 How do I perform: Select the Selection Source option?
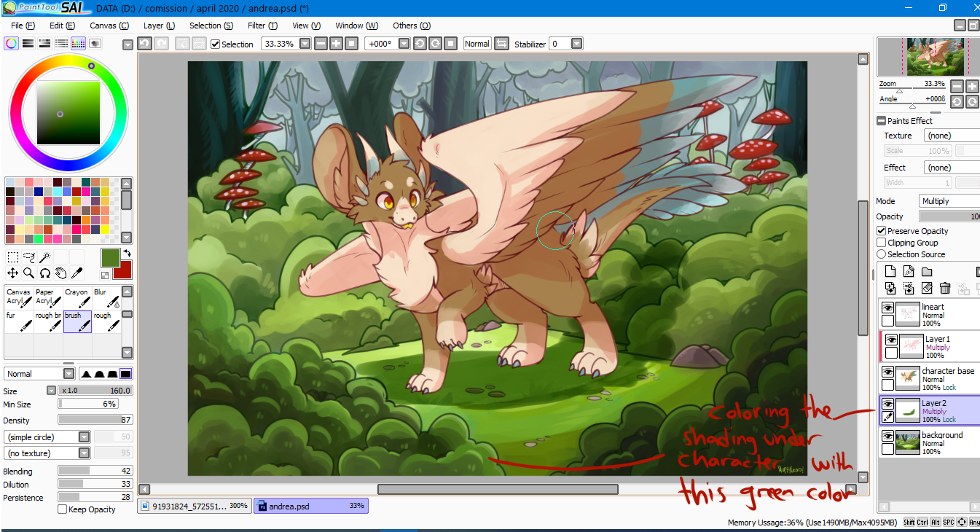click(x=882, y=254)
